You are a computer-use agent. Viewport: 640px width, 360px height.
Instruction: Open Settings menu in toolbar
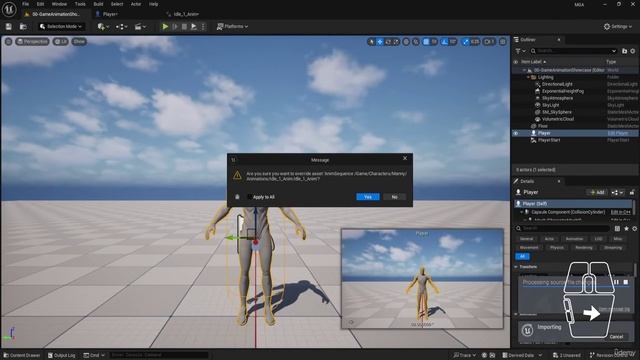[618, 27]
